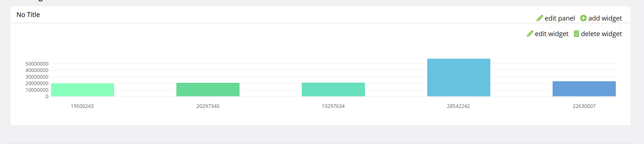Click the trash can icon for delete widget

pyautogui.click(x=576, y=34)
